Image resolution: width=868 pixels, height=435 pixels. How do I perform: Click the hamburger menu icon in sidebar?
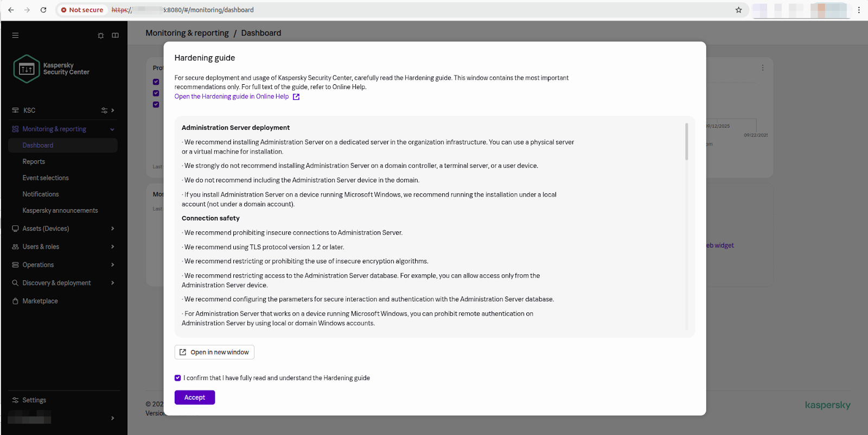(x=15, y=35)
